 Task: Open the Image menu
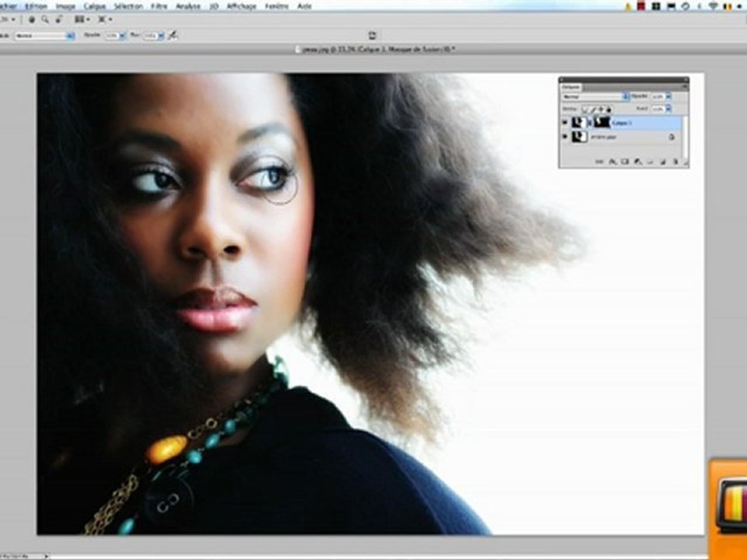pos(65,6)
